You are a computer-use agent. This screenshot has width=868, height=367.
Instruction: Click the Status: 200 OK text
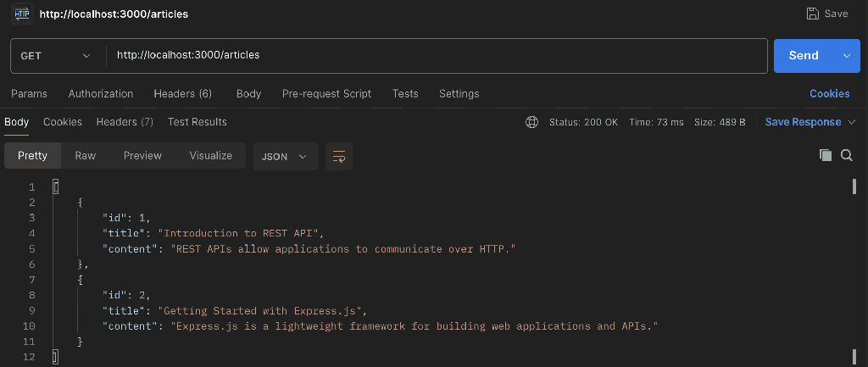583,122
